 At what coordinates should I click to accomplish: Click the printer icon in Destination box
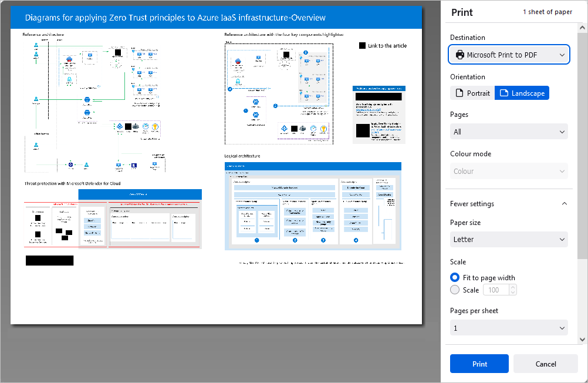pyautogui.click(x=459, y=55)
